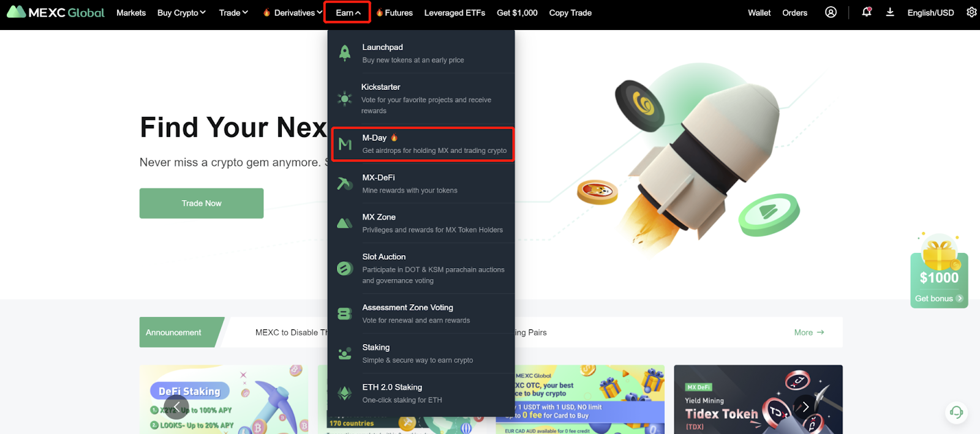Image resolution: width=980 pixels, height=434 pixels.
Task: Open the DeFi Staking banner card
Action: (x=224, y=400)
